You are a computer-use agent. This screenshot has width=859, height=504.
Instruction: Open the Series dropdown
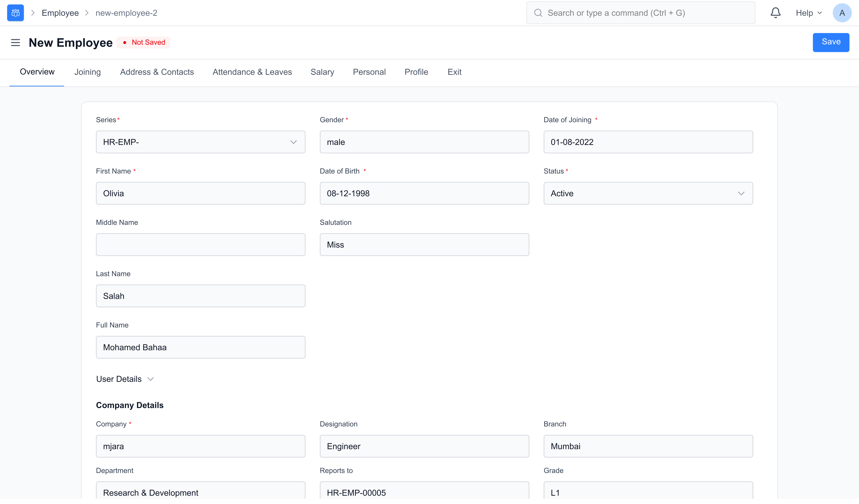pos(200,142)
